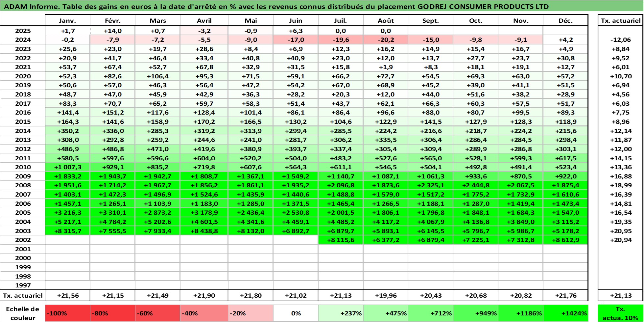Click the cell with value +5 217,1
The height and width of the screenshot is (322, 644).
point(67,222)
